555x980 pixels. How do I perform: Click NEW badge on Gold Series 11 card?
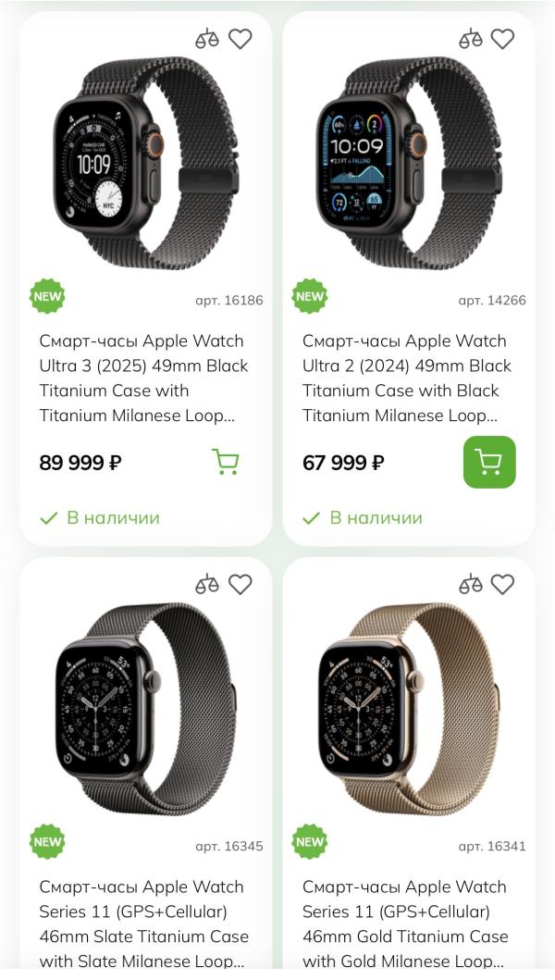pyautogui.click(x=310, y=841)
